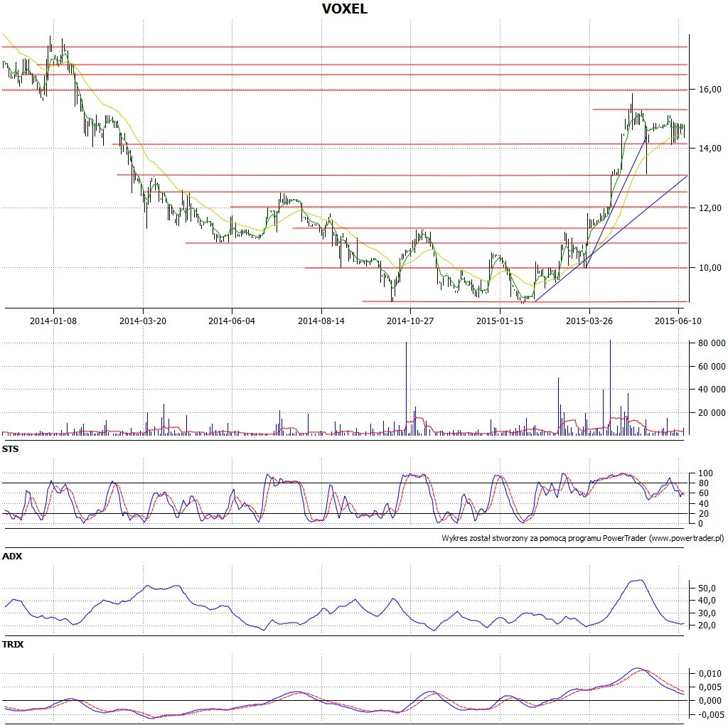Click the 10,00 price axis label
Viewport: 728px width, 725px height.
point(710,267)
